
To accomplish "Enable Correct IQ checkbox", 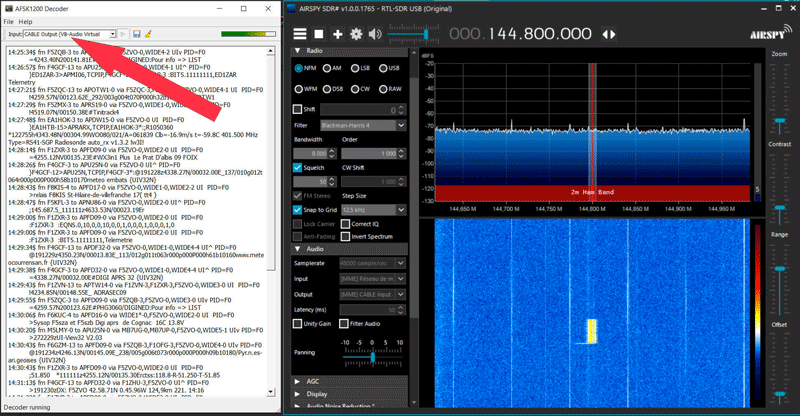I will click(x=345, y=224).
